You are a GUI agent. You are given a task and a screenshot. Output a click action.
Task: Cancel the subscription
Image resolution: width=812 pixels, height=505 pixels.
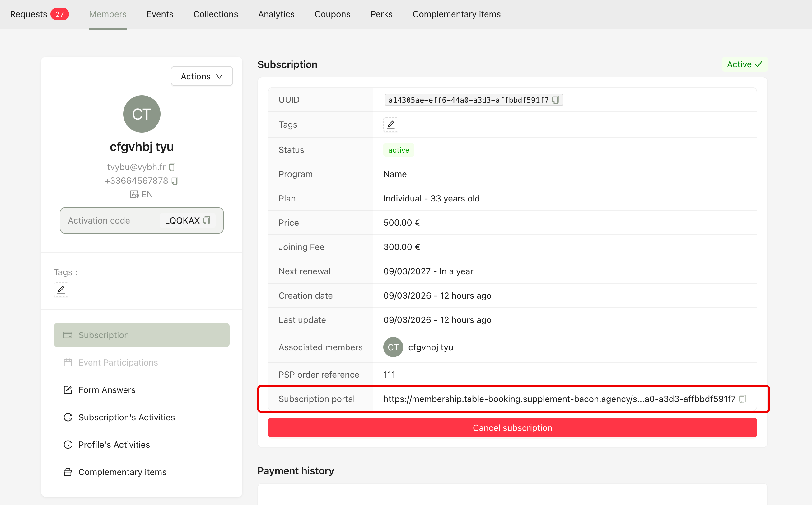512,427
